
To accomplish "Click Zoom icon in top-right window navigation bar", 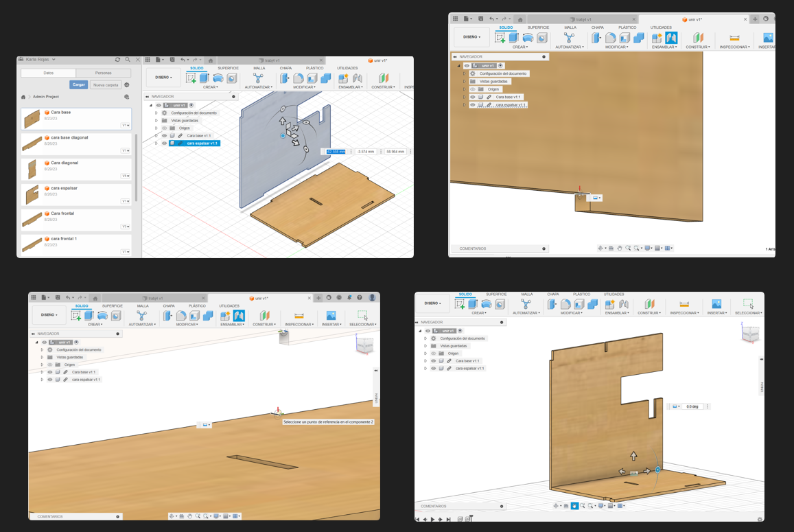I will 628,248.
